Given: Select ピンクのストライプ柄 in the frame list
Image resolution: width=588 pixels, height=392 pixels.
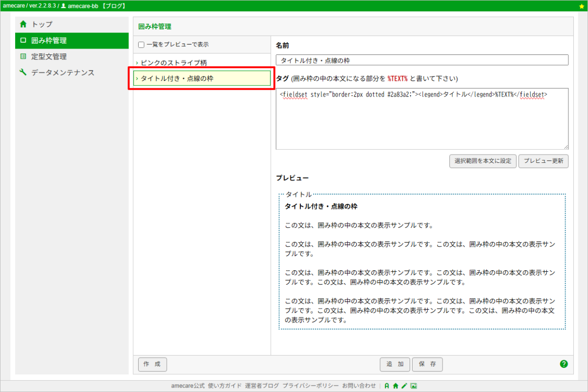Looking at the screenshot, I should 173,63.
